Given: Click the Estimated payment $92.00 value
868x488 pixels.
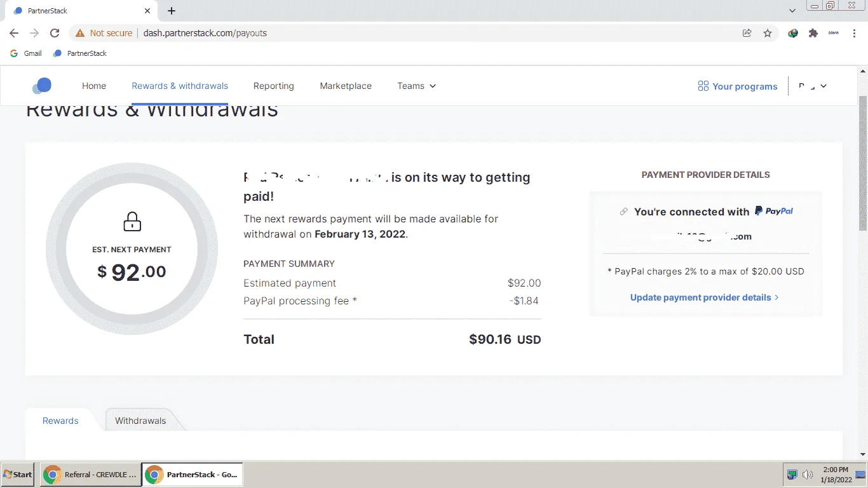Looking at the screenshot, I should 524,283.
